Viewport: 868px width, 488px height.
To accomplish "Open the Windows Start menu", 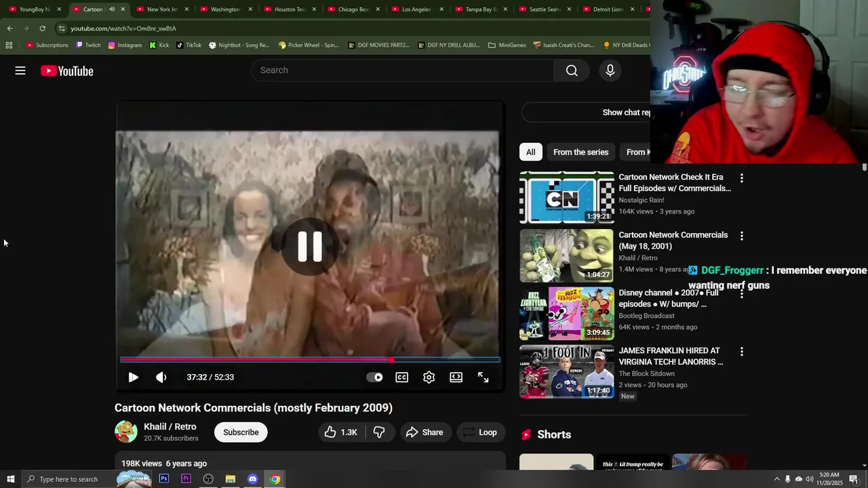I will pyautogui.click(x=10, y=479).
